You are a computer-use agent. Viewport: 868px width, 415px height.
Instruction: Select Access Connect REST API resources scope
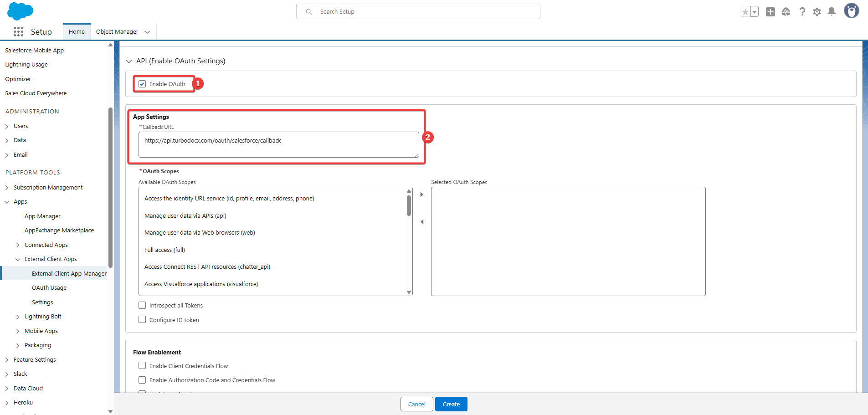(x=207, y=267)
